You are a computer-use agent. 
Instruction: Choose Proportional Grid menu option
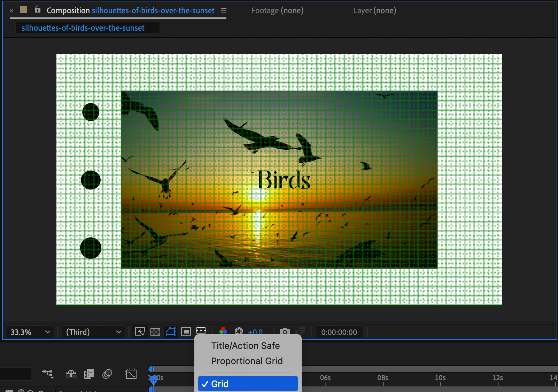[x=247, y=361]
